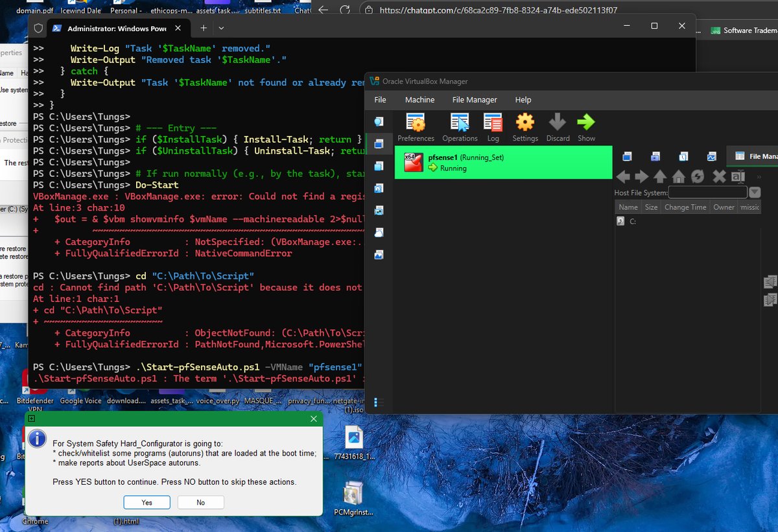Viewport: 778px width, 532px height.
Task: Open the Logs tab icon with clock
Action: (x=683, y=156)
